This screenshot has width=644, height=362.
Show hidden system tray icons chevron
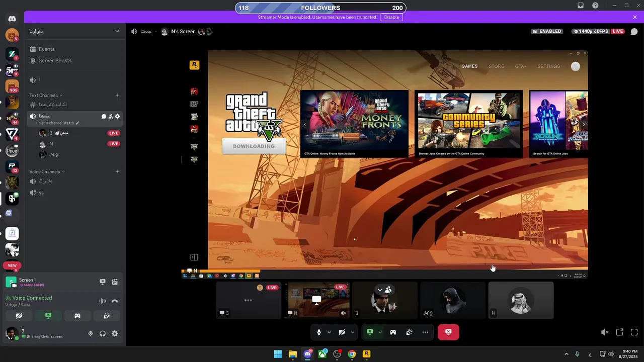point(567,354)
